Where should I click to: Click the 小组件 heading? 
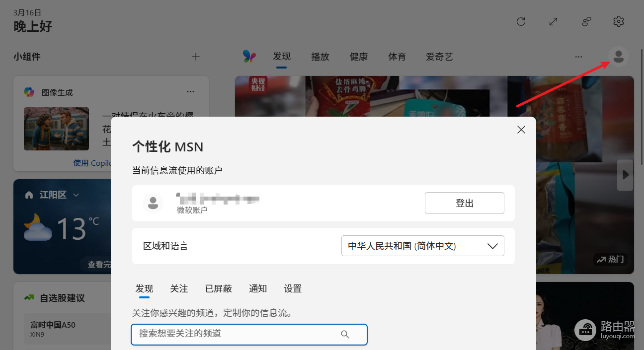click(x=27, y=57)
